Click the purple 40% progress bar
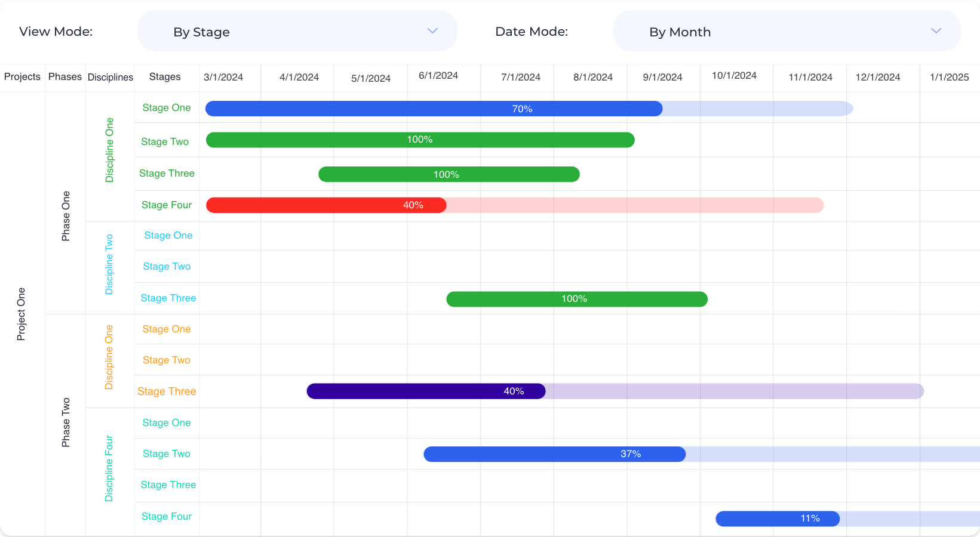980x537 pixels. (x=426, y=391)
